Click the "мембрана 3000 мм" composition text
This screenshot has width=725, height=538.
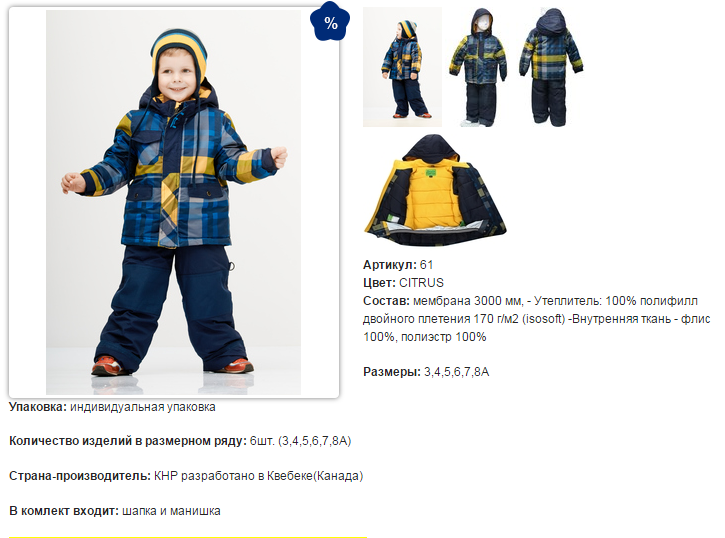tap(467, 301)
